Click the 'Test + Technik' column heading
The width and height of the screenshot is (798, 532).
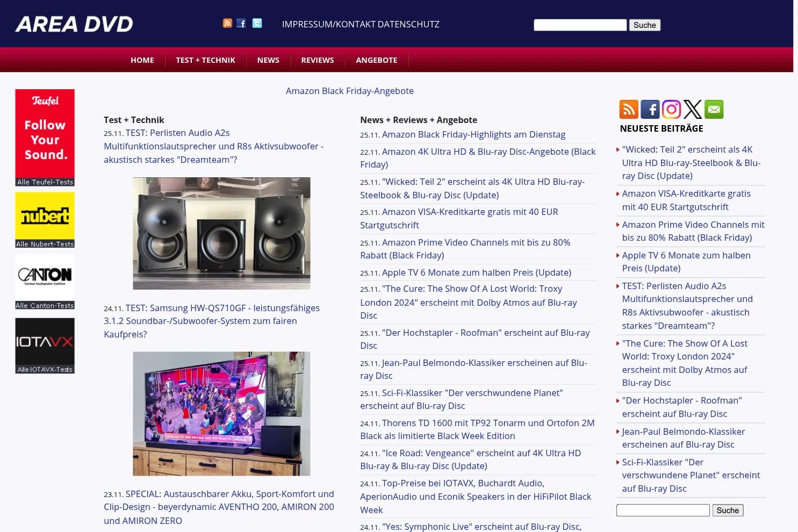(134, 120)
